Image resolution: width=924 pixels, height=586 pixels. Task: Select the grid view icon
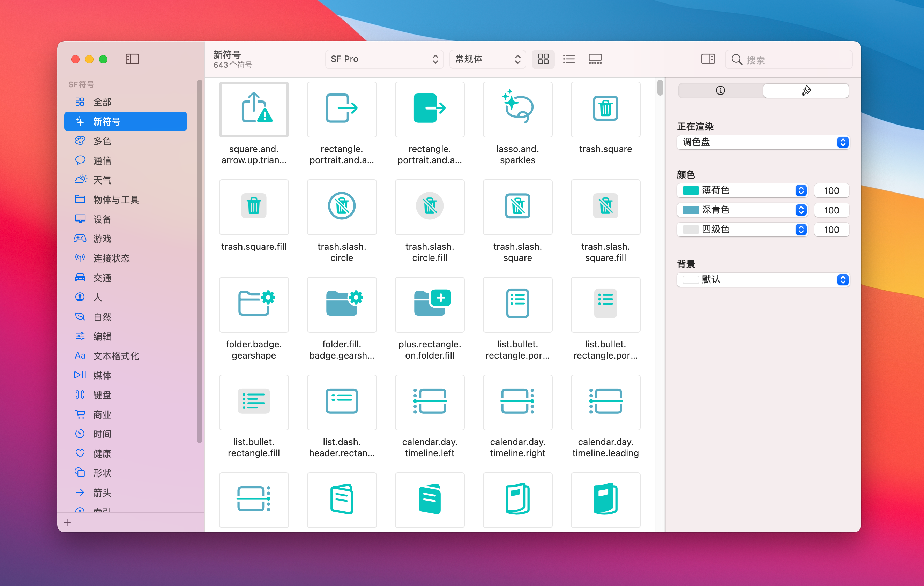(x=543, y=59)
